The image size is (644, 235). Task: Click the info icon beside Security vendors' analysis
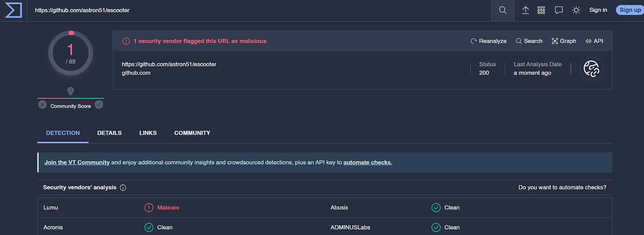coord(123,187)
